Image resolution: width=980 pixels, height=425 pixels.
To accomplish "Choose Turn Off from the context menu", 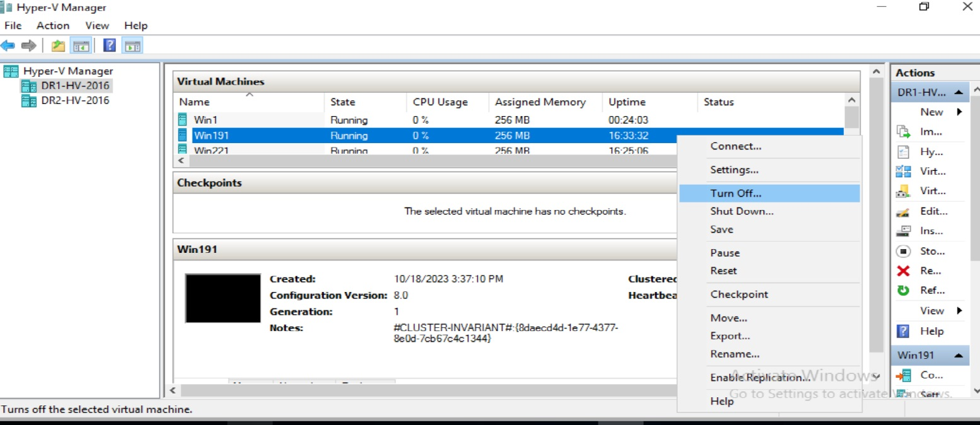I will click(735, 192).
